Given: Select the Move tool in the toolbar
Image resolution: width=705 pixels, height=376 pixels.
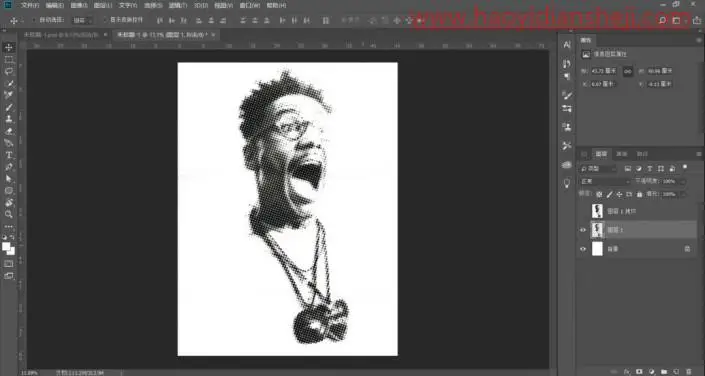Looking at the screenshot, I should [9, 48].
